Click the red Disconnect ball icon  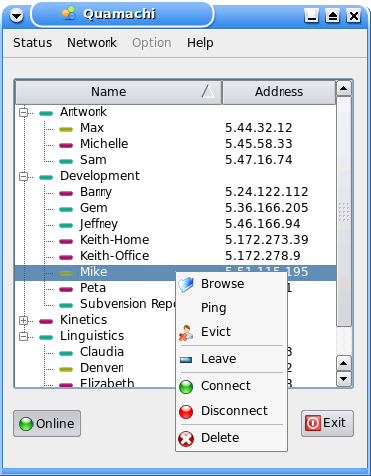click(x=186, y=411)
